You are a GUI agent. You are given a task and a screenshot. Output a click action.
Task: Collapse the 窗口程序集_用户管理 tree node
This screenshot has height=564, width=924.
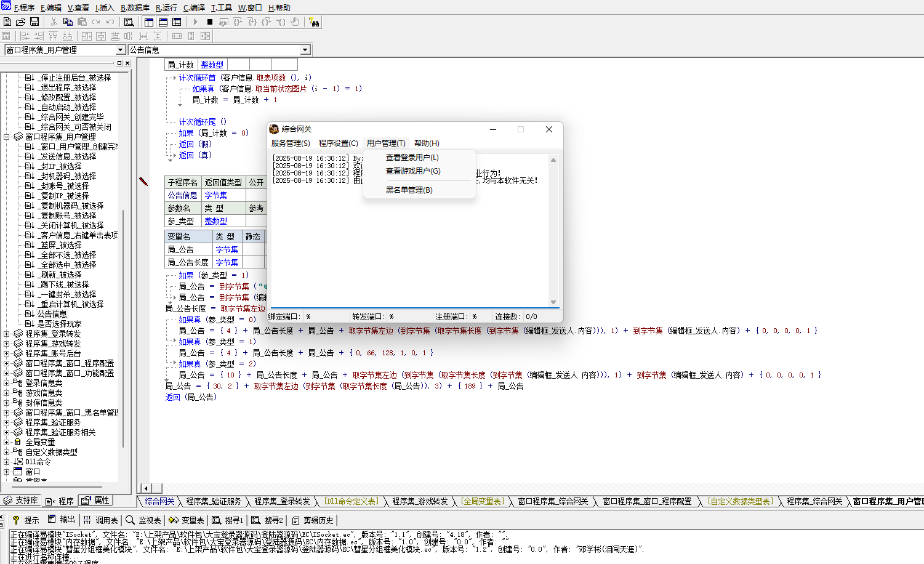(x=7, y=137)
